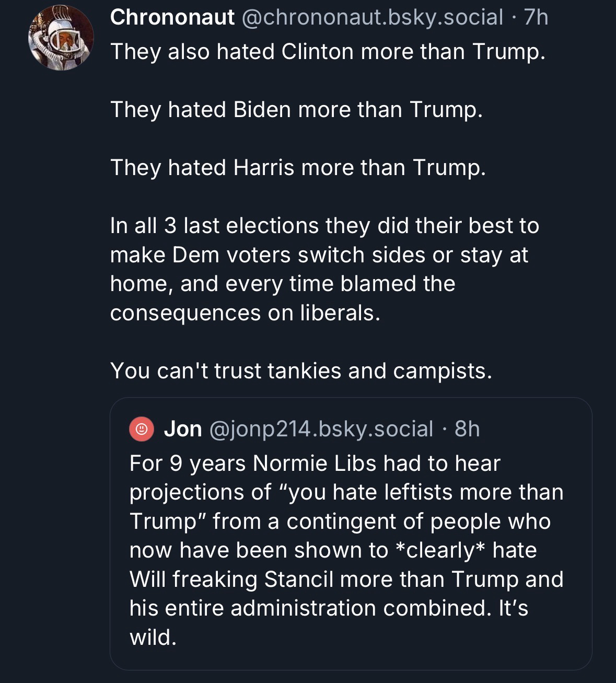
Task: Click the final word "wild."
Action: [x=153, y=638]
